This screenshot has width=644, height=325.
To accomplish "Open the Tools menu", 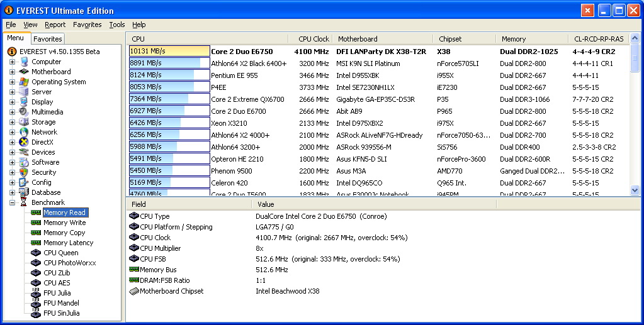I will pos(117,25).
